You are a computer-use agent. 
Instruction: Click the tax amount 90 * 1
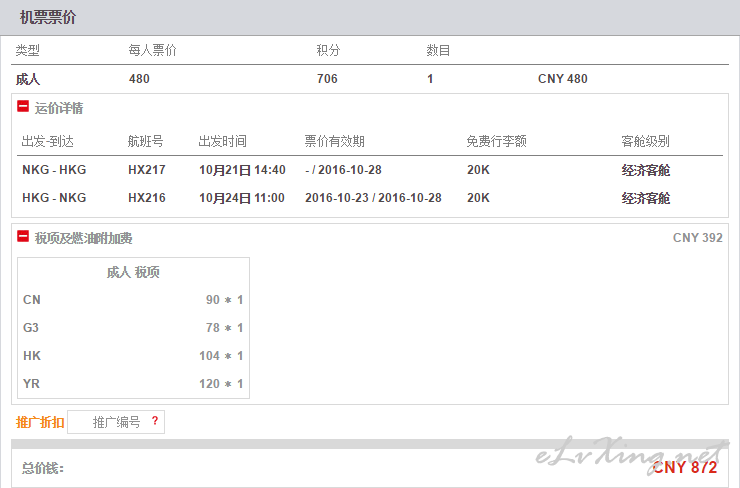click(x=224, y=300)
